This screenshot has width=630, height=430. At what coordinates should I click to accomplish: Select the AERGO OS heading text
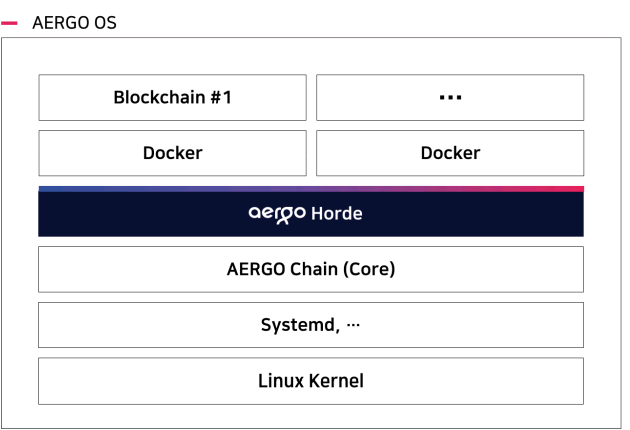point(75,22)
